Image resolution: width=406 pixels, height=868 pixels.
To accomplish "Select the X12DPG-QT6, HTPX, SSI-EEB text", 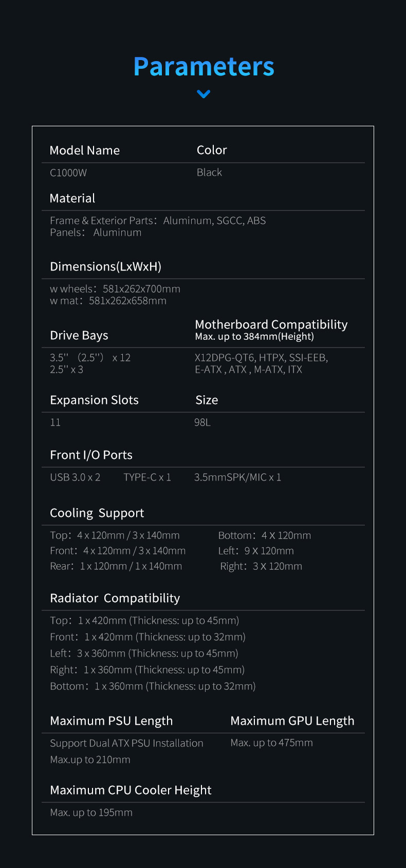I will click(x=261, y=358).
